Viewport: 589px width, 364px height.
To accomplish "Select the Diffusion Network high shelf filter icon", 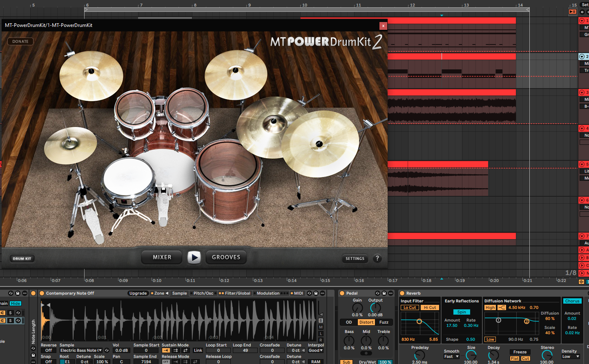I will (x=502, y=308).
